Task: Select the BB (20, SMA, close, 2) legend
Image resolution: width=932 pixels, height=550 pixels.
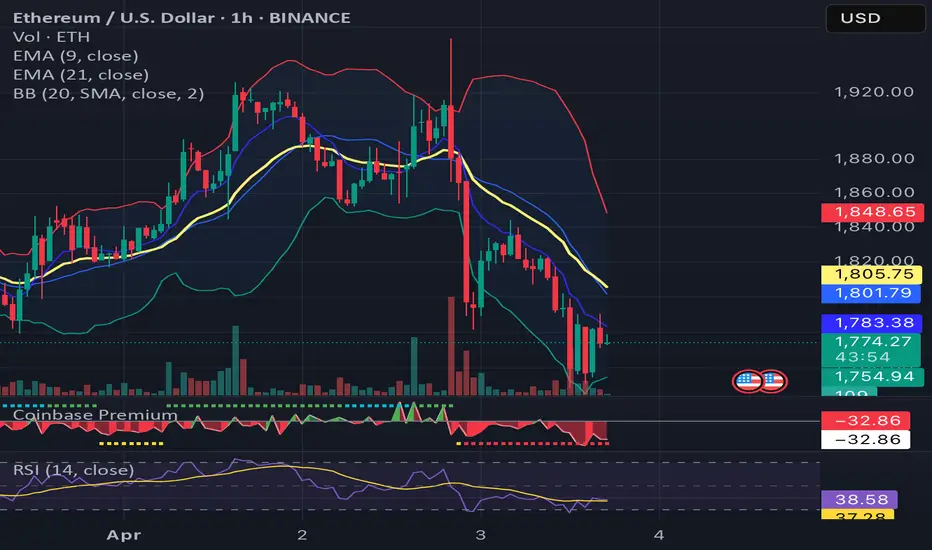Action: click(109, 94)
